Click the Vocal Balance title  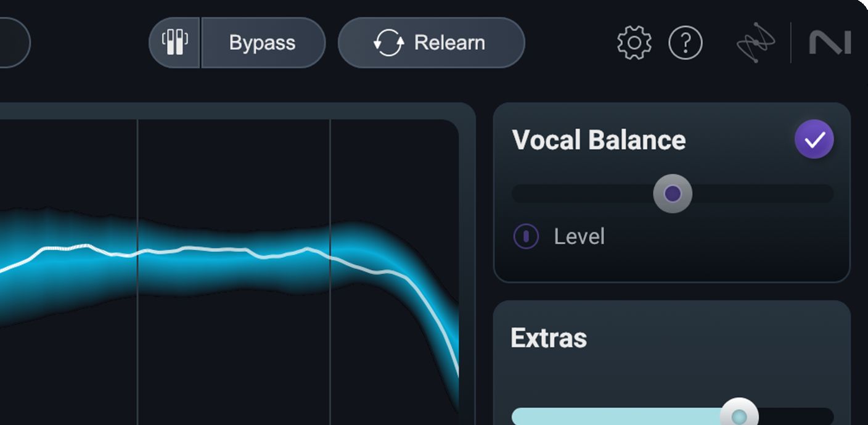pos(599,140)
